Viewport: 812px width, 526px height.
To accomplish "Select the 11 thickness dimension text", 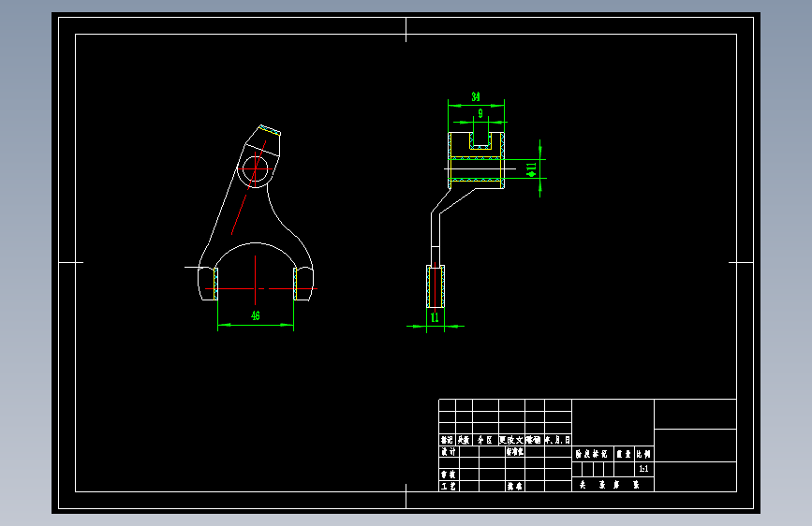I will coord(435,317).
